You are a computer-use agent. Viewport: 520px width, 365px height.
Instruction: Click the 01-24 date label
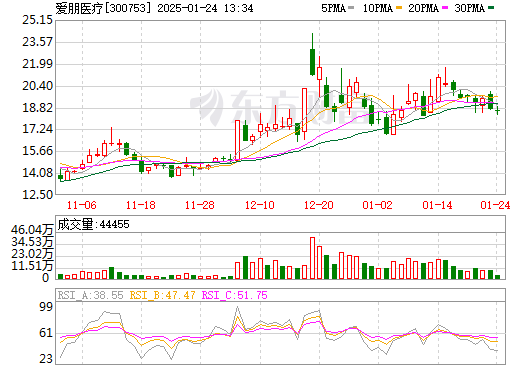(x=495, y=205)
